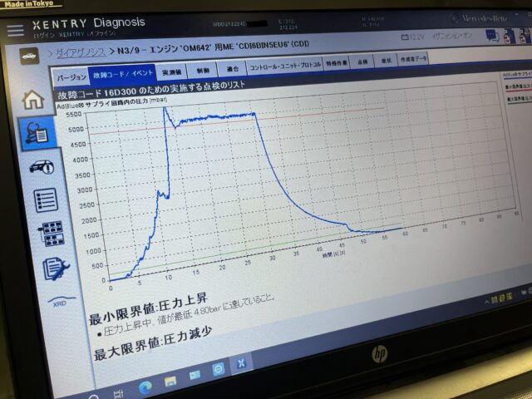Open the 作成者データ tab
532x399 pixels.
click(413, 59)
